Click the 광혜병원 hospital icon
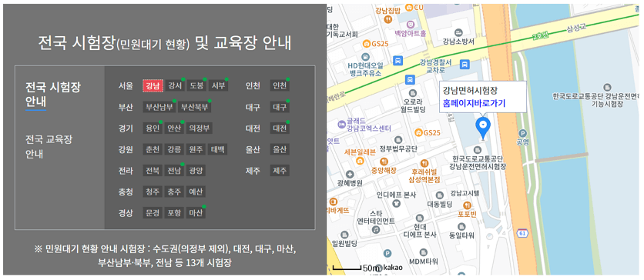This screenshot has width=644, height=280. [350, 174]
